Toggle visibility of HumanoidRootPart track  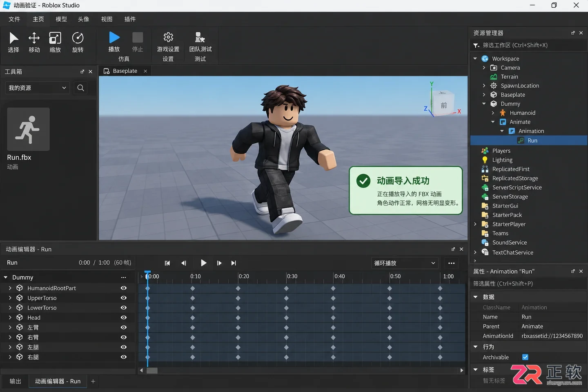pyautogui.click(x=123, y=288)
